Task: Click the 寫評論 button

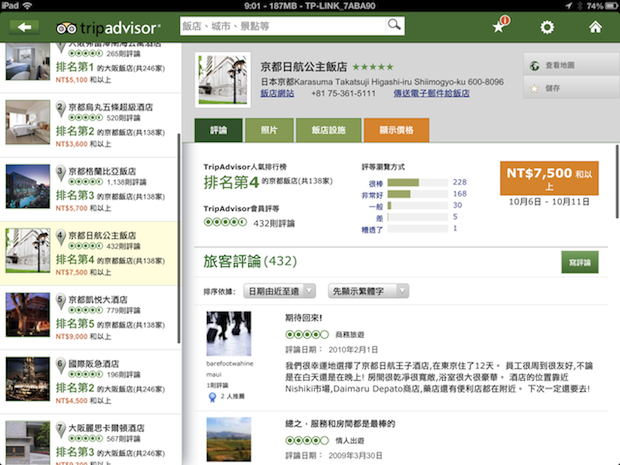Action: 580,262
